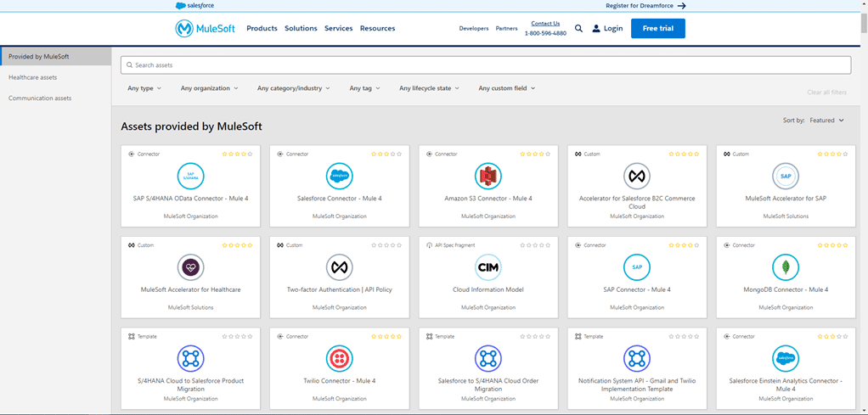Click the page vertical scrollbar thumb
Viewport: 868px width, 415px height.
click(864, 22)
